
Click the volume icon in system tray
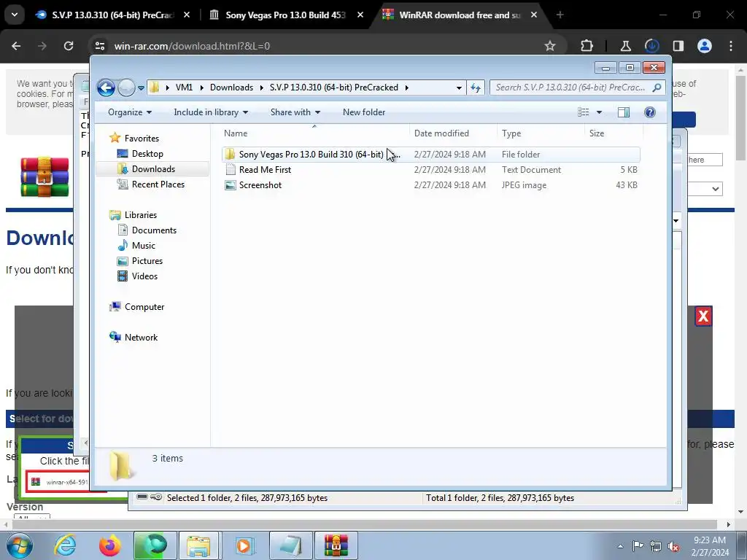tap(673, 546)
